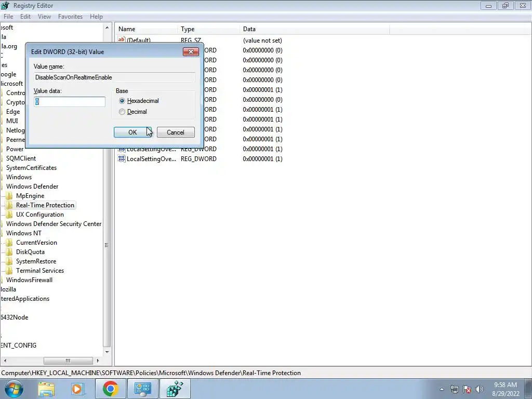Select the SQMClient tree key

tap(21, 158)
